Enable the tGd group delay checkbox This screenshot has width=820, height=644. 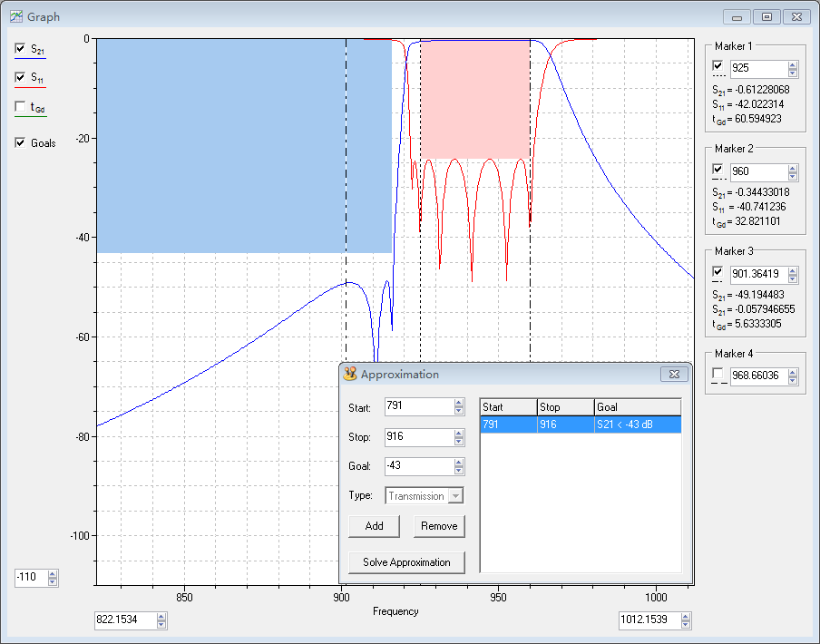tap(21, 107)
